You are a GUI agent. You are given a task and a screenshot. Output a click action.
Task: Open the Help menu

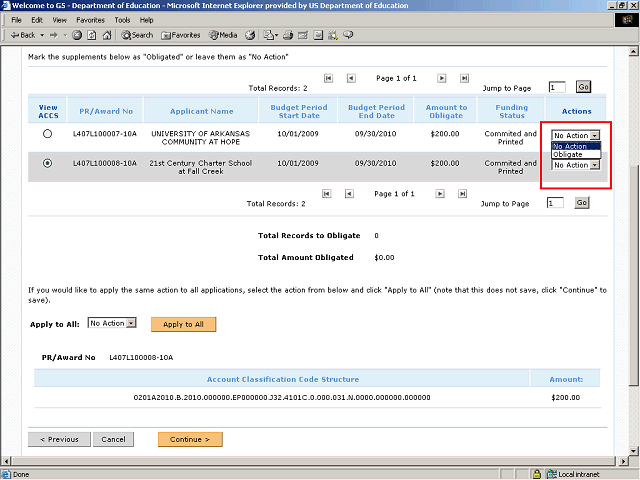147,20
